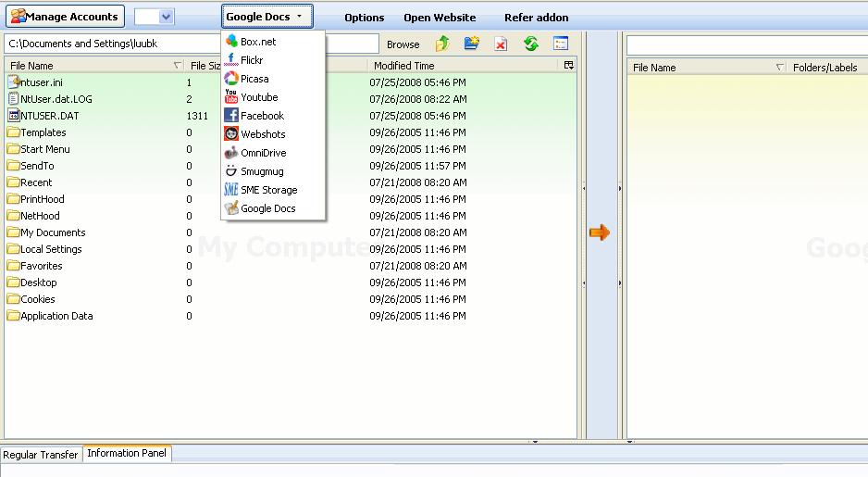Select the NetHood folder
This screenshot has width=868, height=477.
pyautogui.click(x=33, y=216)
